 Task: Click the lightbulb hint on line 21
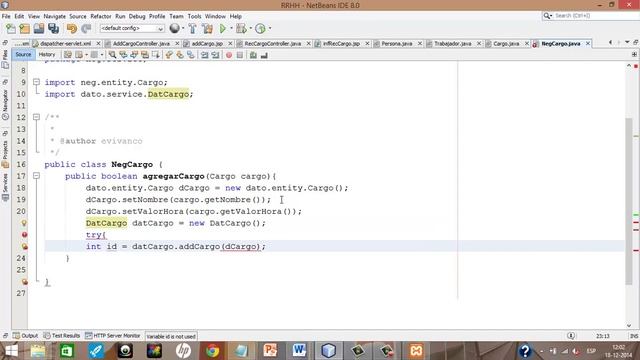coord(24,223)
